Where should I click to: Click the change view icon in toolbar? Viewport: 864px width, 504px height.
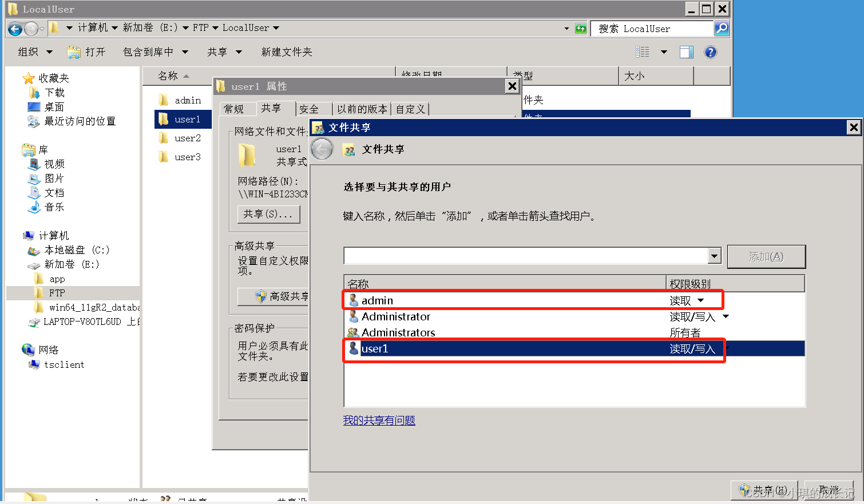643,52
